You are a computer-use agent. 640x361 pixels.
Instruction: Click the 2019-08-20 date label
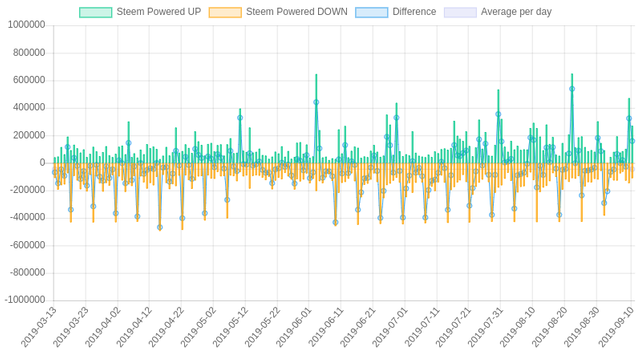click(549, 327)
